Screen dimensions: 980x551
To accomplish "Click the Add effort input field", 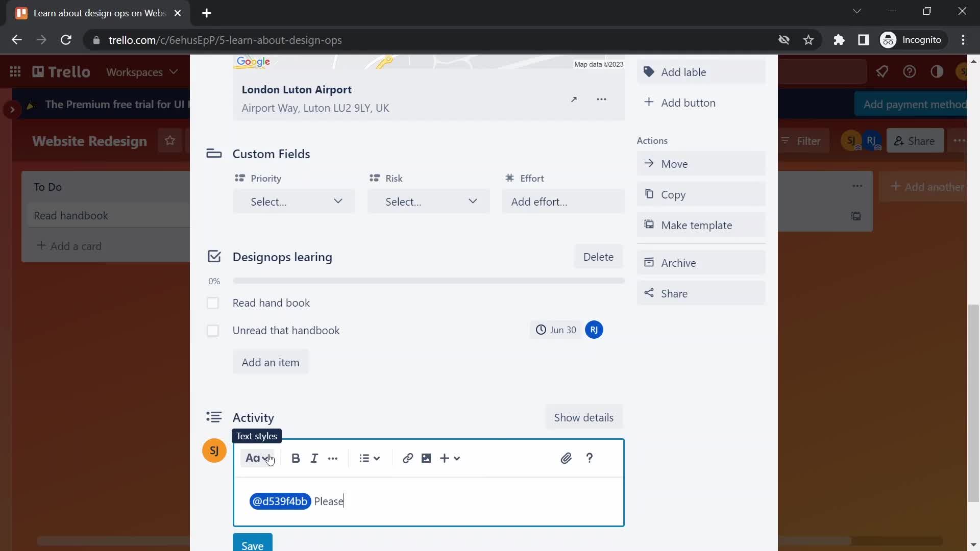I will point(563,202).
